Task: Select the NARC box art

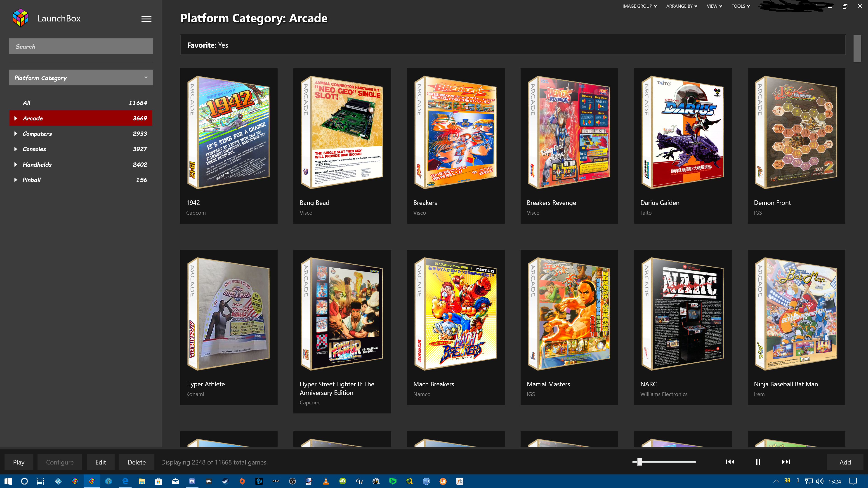Action: tap(683, 314)
